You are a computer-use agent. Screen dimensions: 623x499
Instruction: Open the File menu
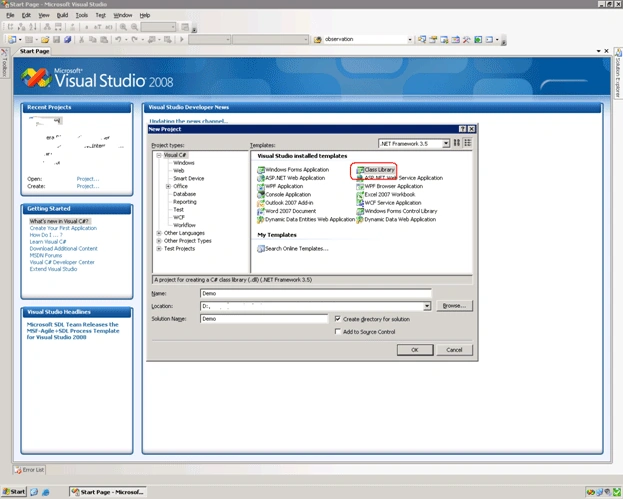click(x=10, y=15)
